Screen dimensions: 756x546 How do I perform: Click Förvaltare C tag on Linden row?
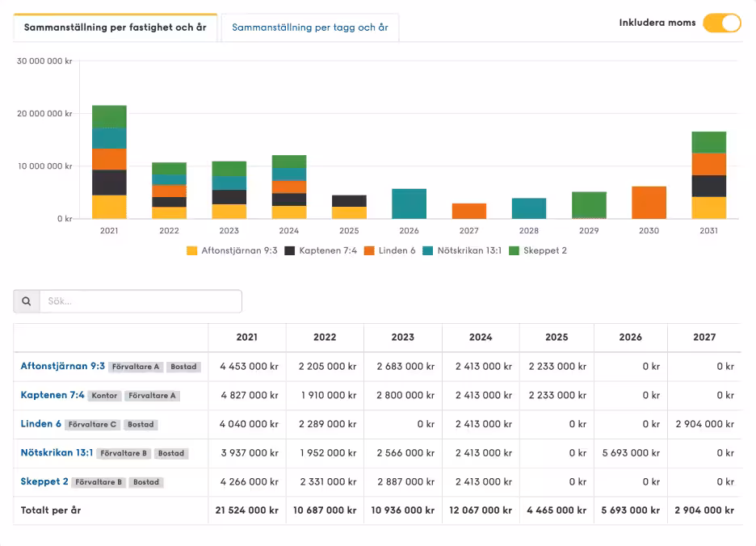point(92,425)
